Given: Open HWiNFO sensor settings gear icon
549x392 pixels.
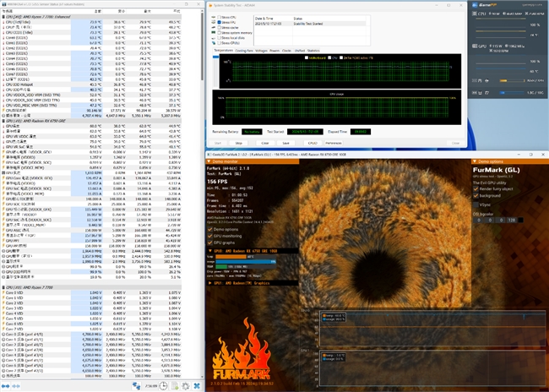Looking at the screenshot, I should click(x=186, y=386).
